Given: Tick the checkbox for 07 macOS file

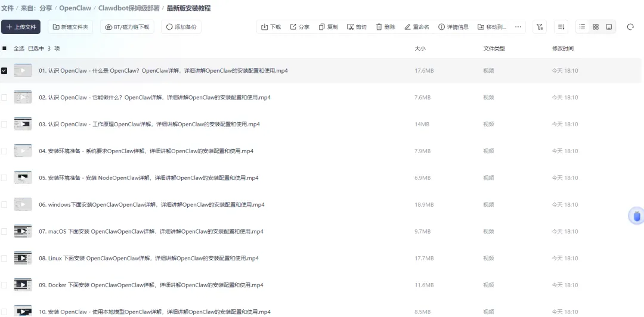Looking at the screenshot, I should pyautogui.click(x=4, y=232).
